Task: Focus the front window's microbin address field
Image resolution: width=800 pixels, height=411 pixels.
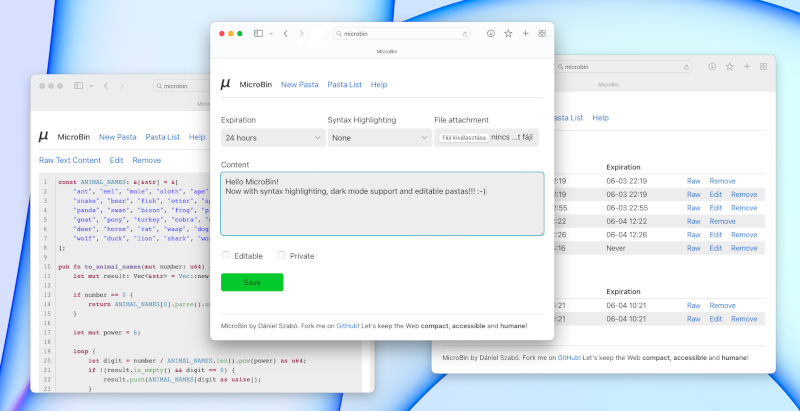Action: pos(402,34)
